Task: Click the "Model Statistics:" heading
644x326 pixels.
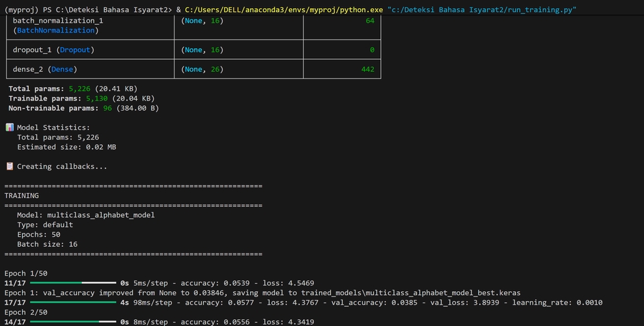Action: (54, 127)
